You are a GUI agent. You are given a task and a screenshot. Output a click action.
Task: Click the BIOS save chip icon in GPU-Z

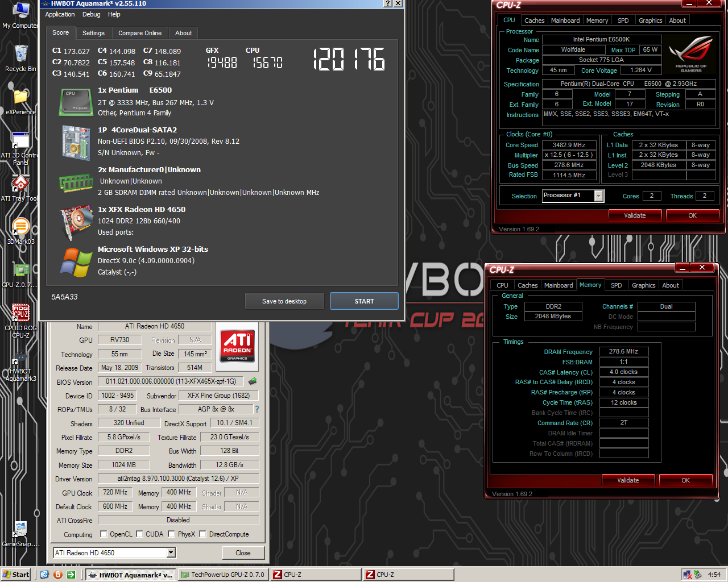[x=253, y=381]
